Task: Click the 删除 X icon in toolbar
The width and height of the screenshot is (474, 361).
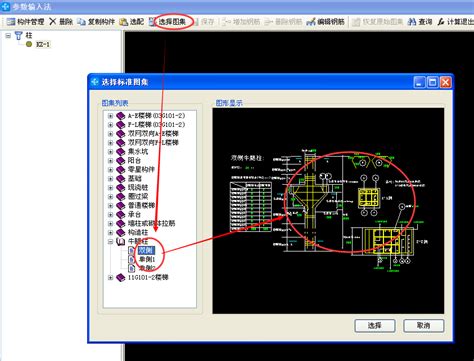Action: (x=53, y=22)
